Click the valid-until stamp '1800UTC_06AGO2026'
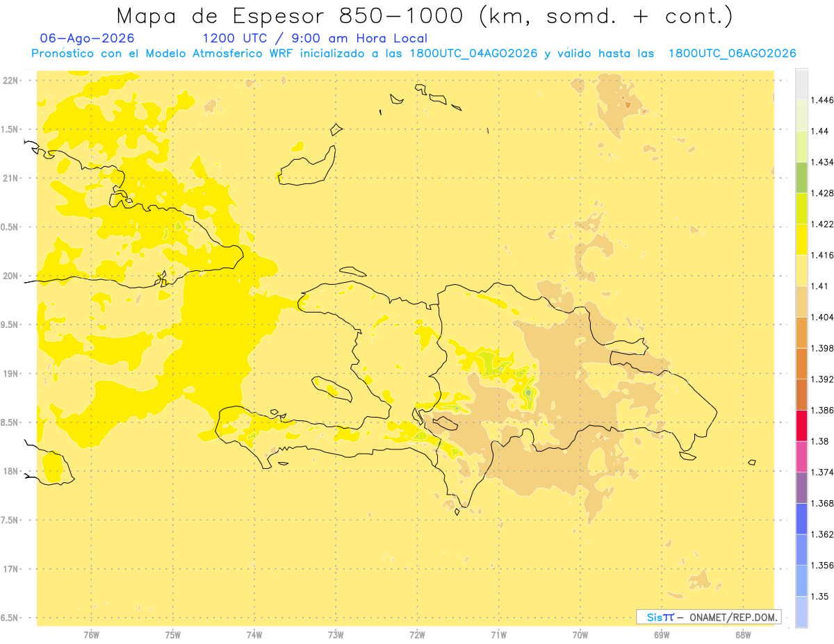Screen dimensions: 834x644 click(x=732, y=53)
